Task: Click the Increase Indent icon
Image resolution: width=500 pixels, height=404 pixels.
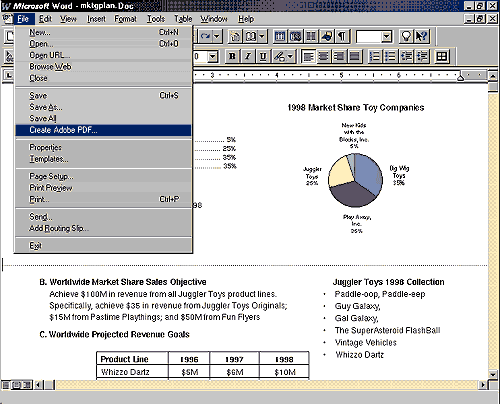Action: pyautogui.click(x=422, y=56)
